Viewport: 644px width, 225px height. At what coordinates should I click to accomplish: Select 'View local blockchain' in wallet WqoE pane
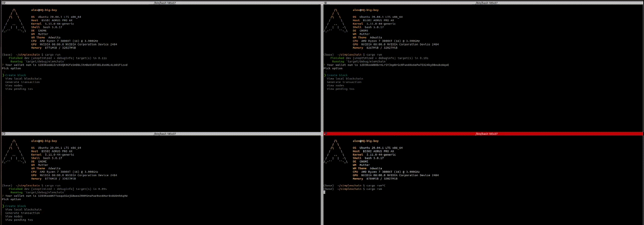pyautogui.click(x=345, y=79)
